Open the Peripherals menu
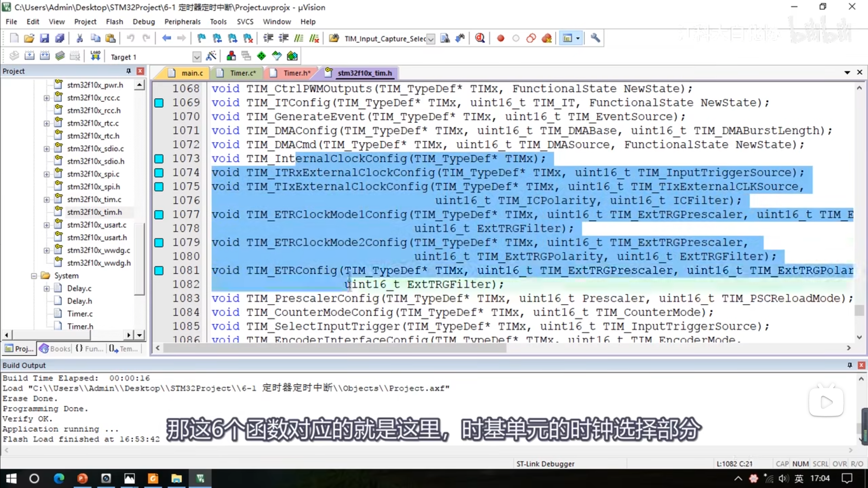 point(182,22)
